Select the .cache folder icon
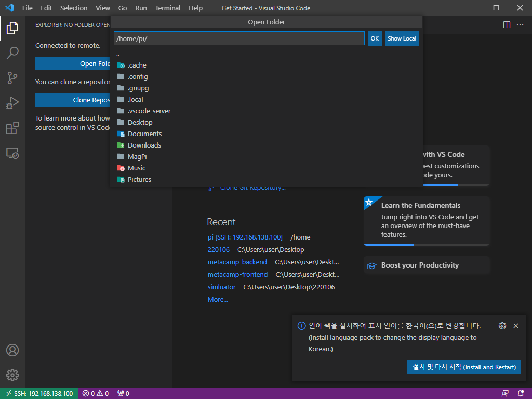 click(121, 65)
